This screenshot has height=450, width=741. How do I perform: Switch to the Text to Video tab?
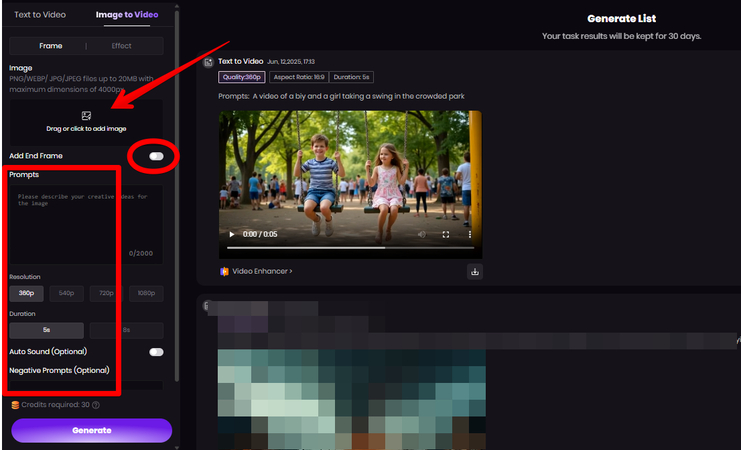(40, 15)
